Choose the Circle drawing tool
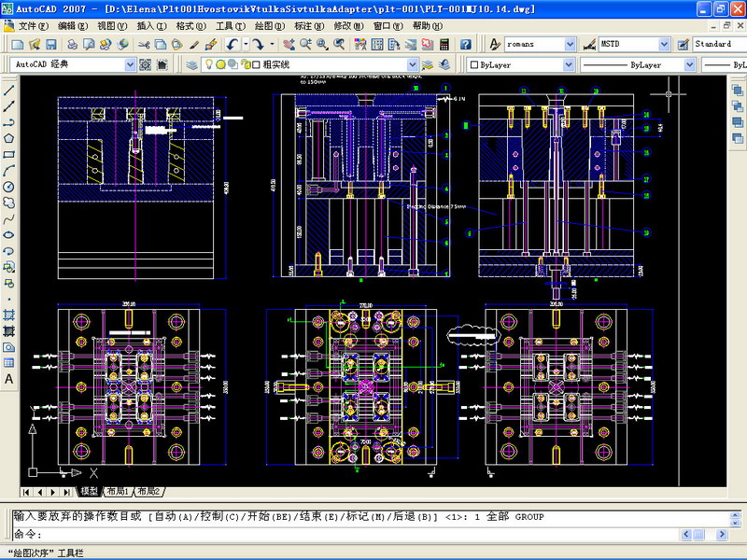 click(9, 186)
